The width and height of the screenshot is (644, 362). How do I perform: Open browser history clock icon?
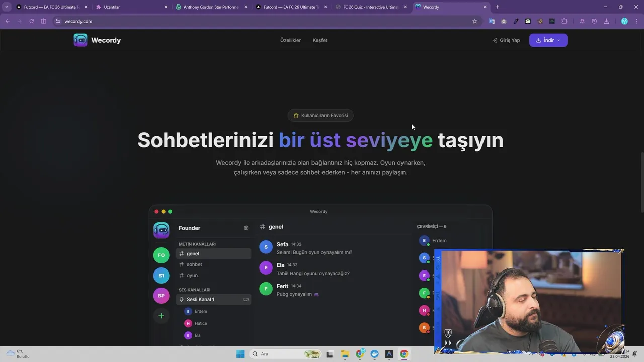point(594,21)
